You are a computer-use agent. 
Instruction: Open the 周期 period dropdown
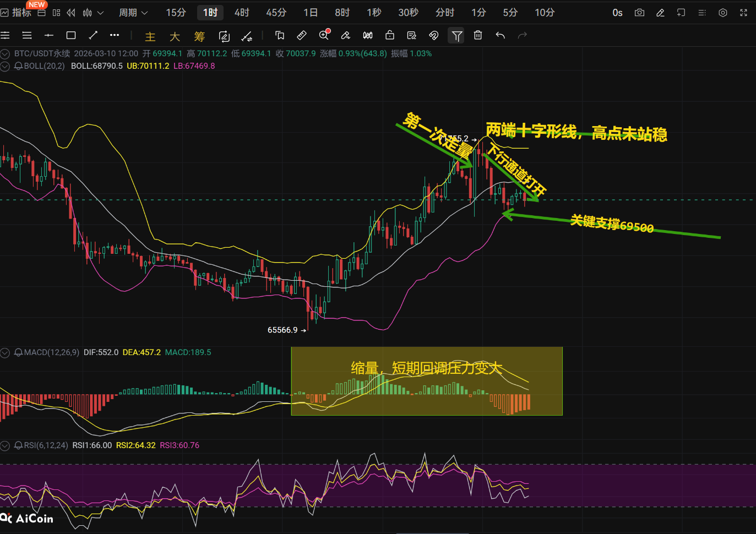coord(133,13)
